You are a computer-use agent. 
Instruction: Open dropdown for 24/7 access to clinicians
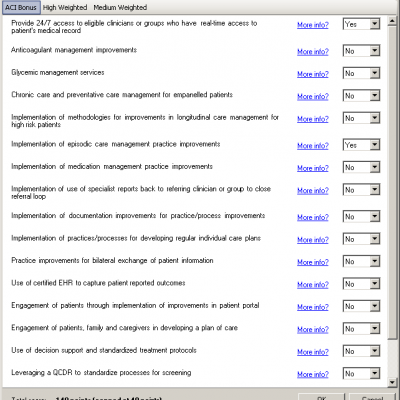point(362,24)
